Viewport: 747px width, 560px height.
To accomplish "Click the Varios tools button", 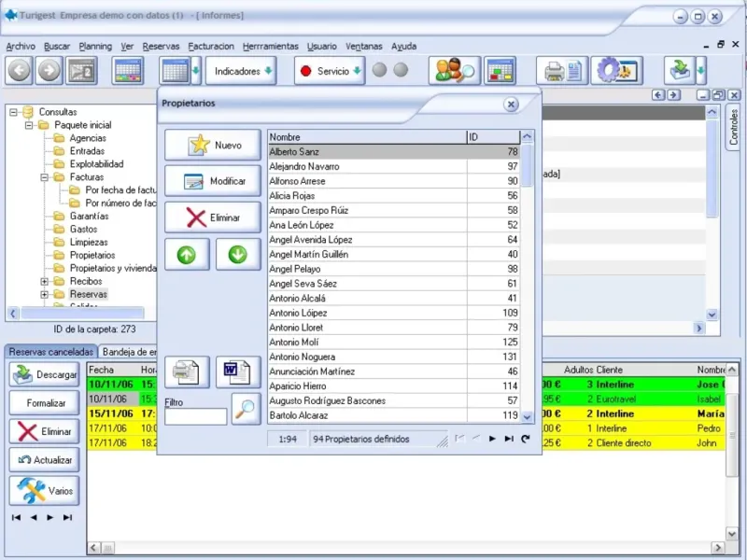I will (44, 491).
